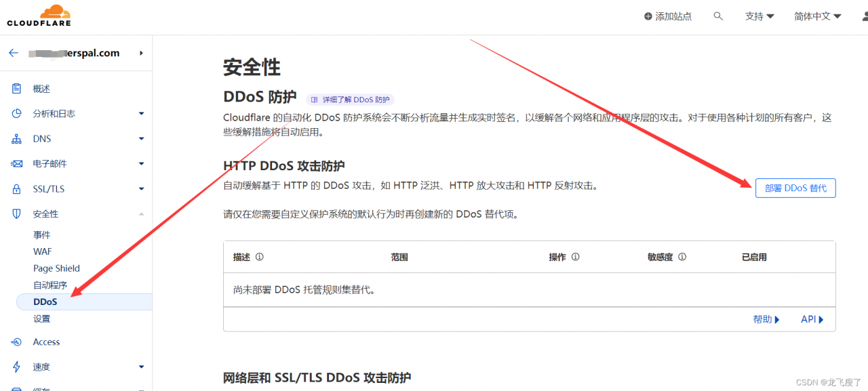868x391 pixels.
Task: Switch to WAF in the sidebar
Action: pos(42,251)
